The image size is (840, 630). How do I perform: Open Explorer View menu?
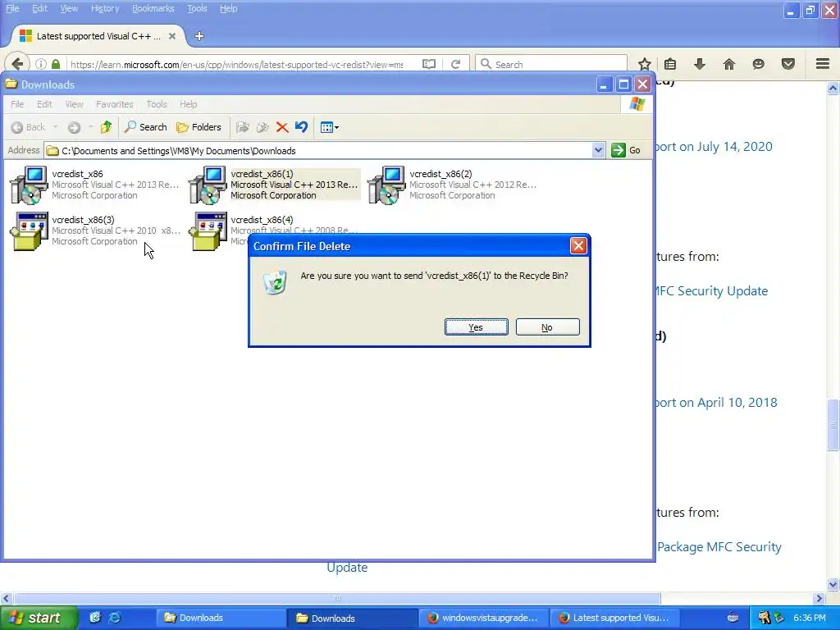point(74,104)
